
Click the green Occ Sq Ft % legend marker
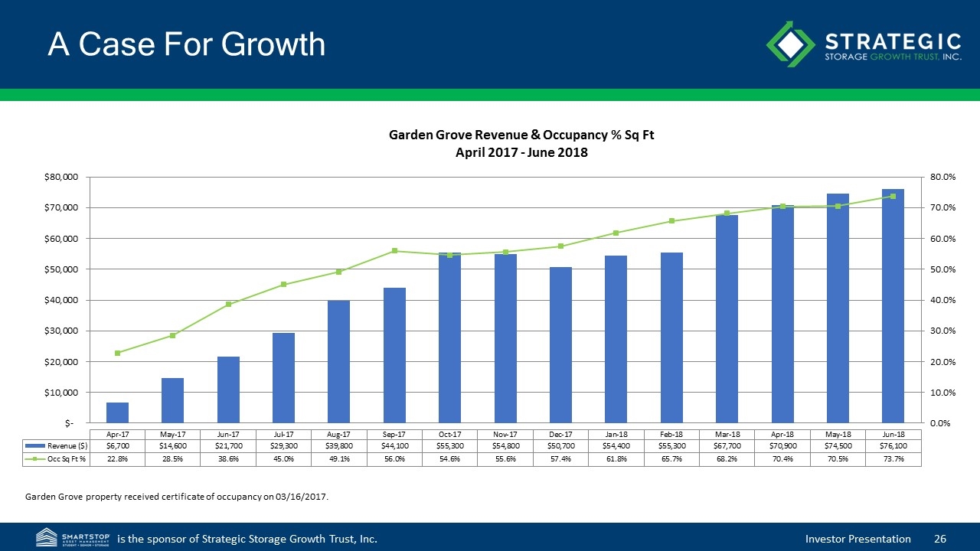coord(37,459)
